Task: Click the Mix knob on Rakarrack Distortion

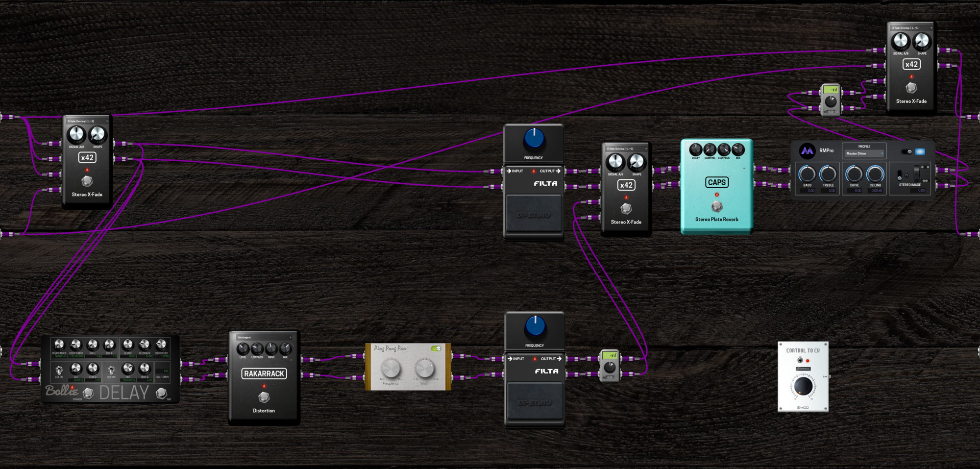Action: click(x=285, y=349)
